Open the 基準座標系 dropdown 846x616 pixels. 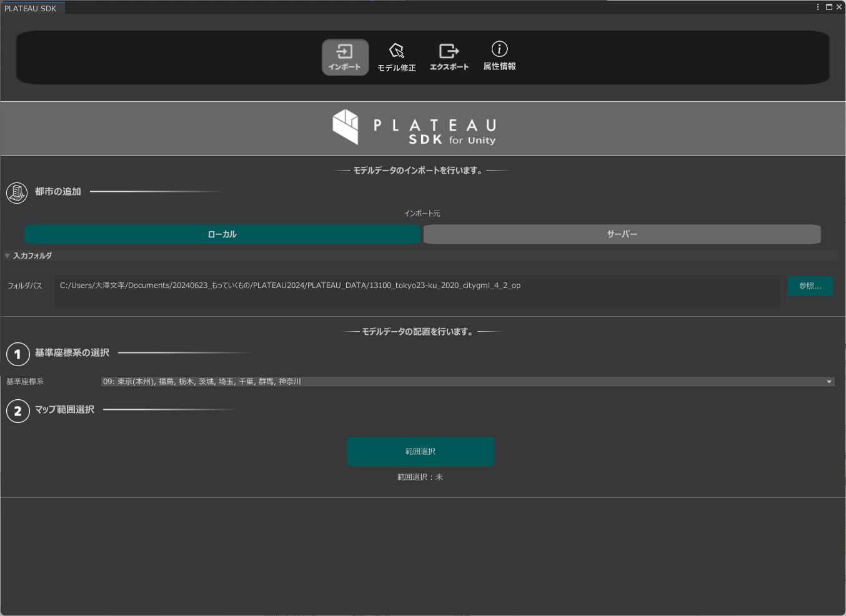468,382
